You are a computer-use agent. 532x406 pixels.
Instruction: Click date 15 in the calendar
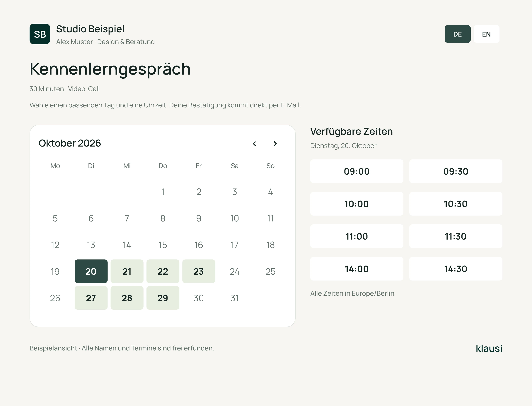click(x=163, y=245)
